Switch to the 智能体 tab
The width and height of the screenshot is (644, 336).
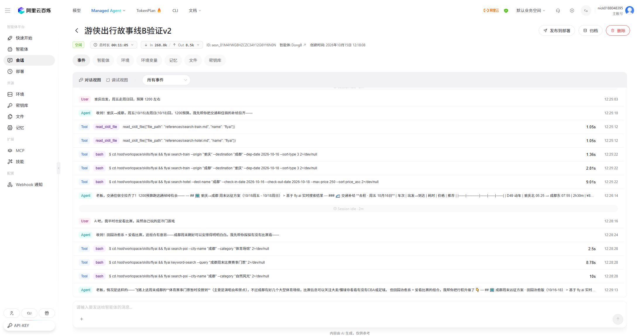[x=103, y=60]
